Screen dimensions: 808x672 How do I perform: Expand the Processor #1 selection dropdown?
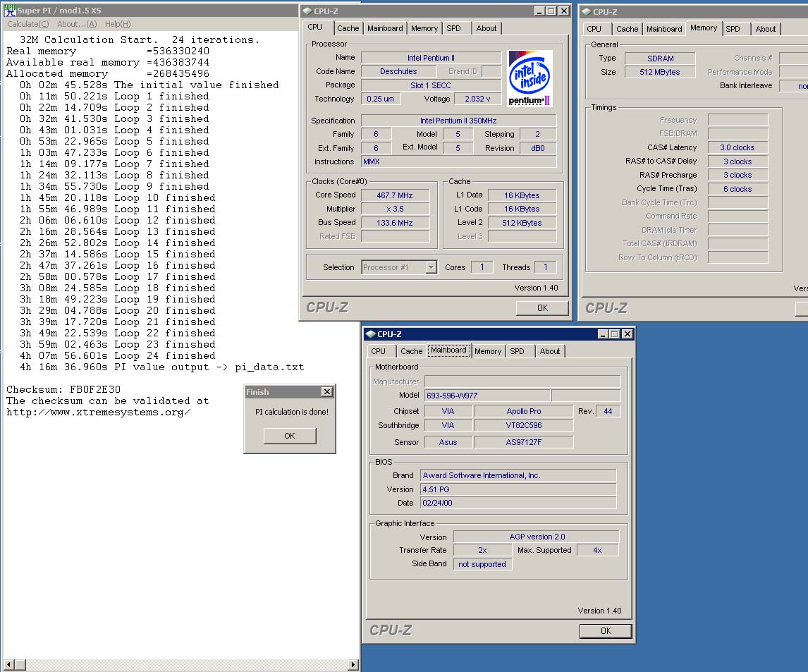click(431, 267)
